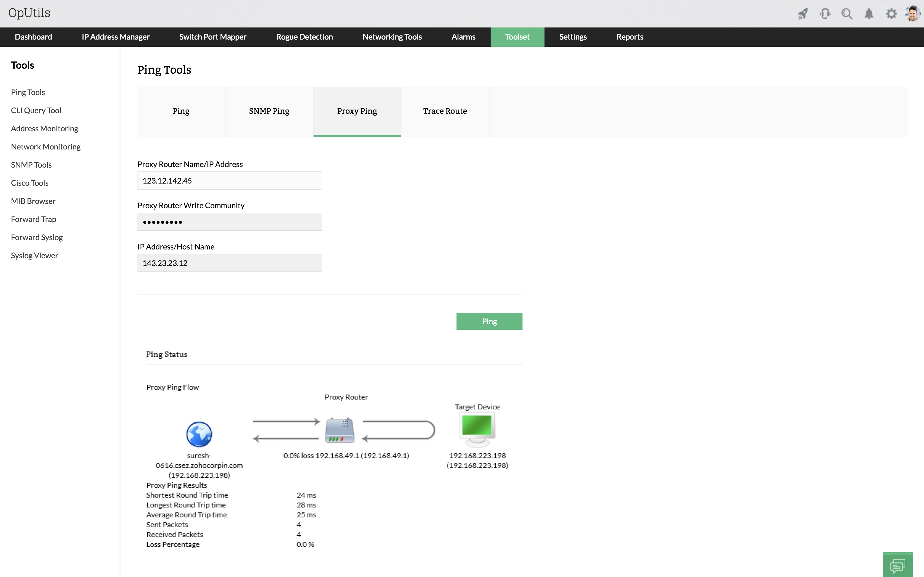Go to Networking Tools menu

[392, 37]
